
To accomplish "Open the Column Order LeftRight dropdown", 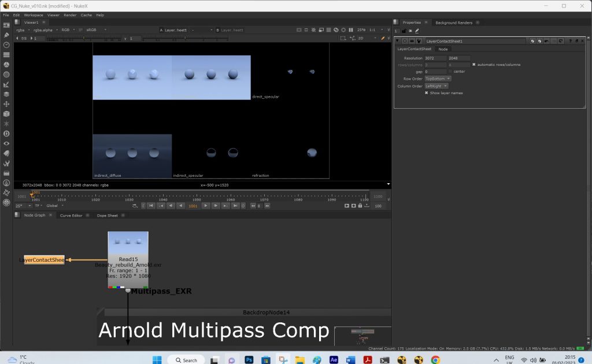I will [436, 86].
